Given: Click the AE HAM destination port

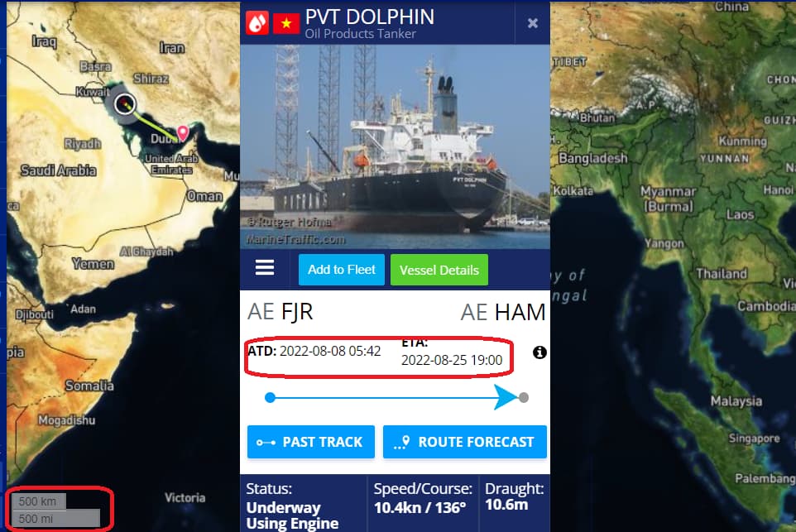Looking at the screenshot, I should click(x=503, y=312).
